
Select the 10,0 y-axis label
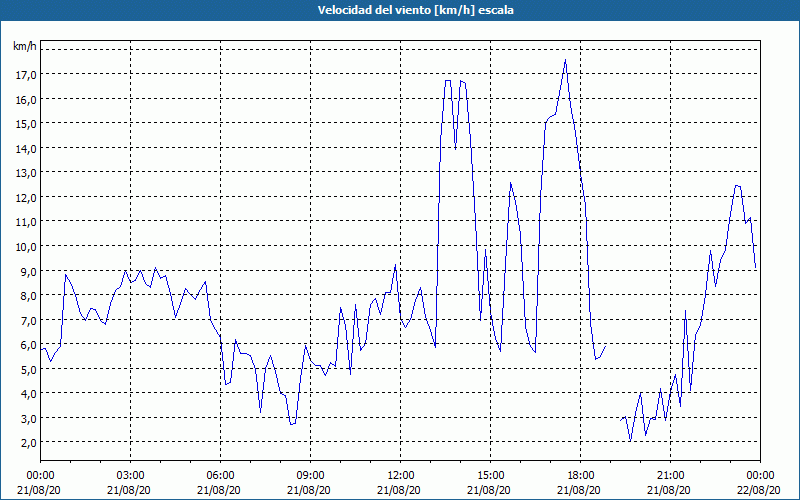coord(26,246)
